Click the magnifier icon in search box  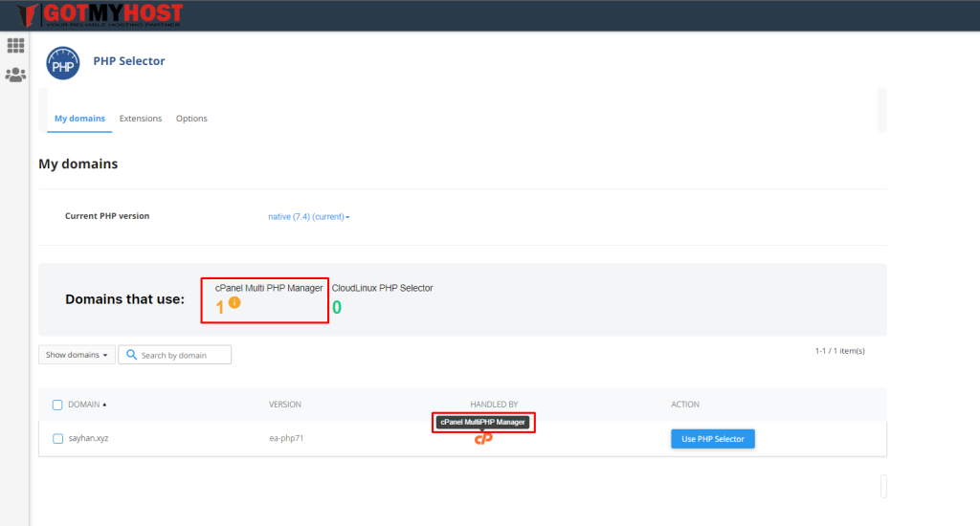[x=131, y=355]
